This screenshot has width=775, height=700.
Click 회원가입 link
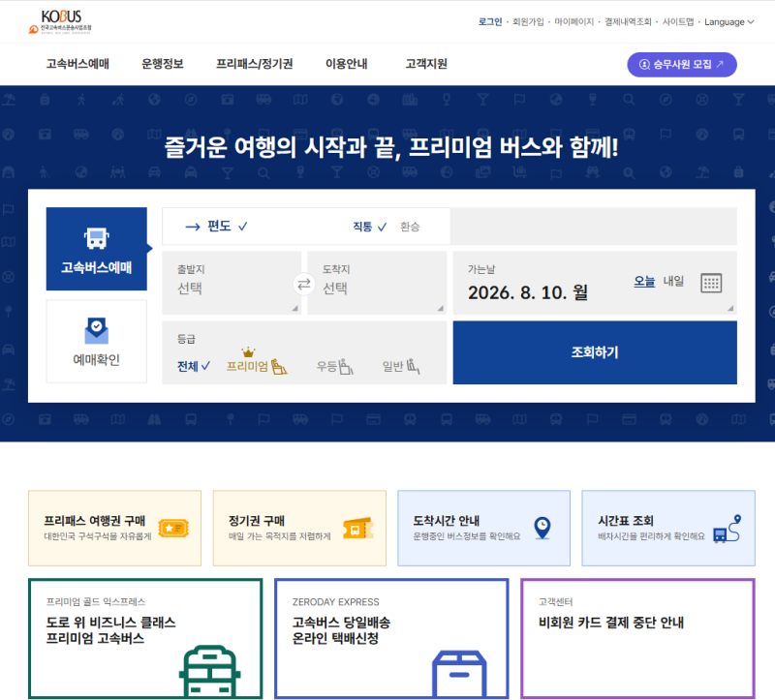528,21
